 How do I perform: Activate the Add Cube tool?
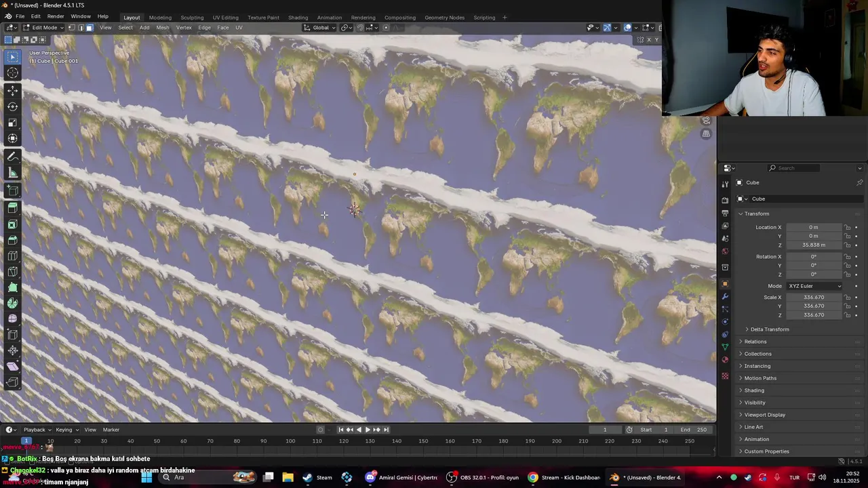click(13, 190)
